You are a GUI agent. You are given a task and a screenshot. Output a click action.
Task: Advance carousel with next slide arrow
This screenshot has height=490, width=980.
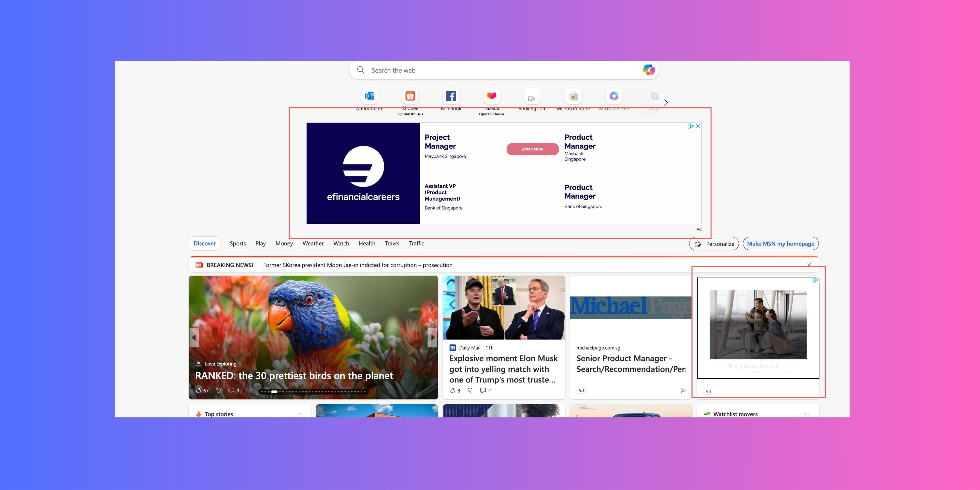432,338
